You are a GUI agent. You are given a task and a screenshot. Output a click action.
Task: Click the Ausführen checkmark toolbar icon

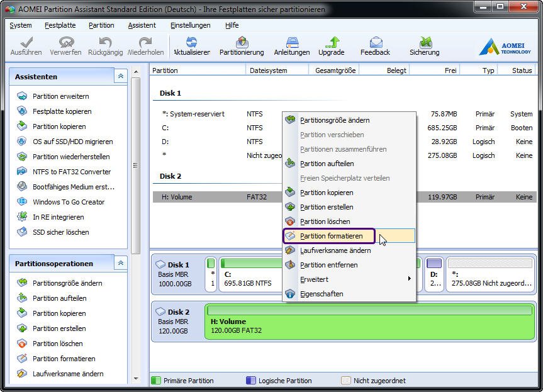pos(26,42)
